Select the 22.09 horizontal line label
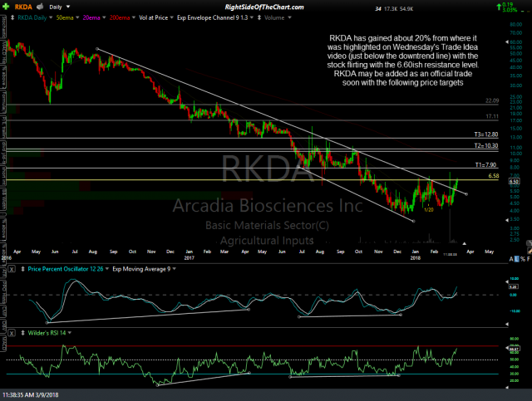The height and width of the screenshot is (401, 532). pyautogui.click(x=492, y=100)
